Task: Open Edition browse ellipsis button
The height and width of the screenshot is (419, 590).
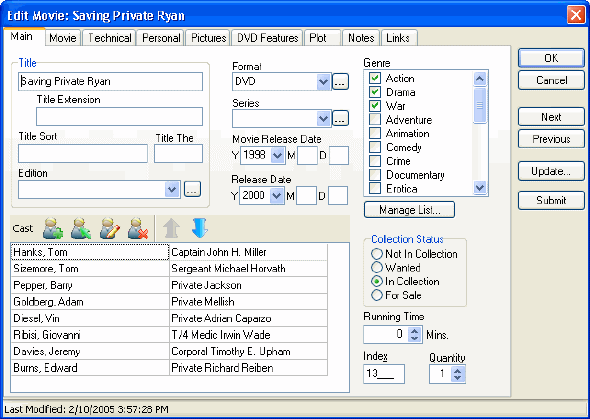Action: 192,189
